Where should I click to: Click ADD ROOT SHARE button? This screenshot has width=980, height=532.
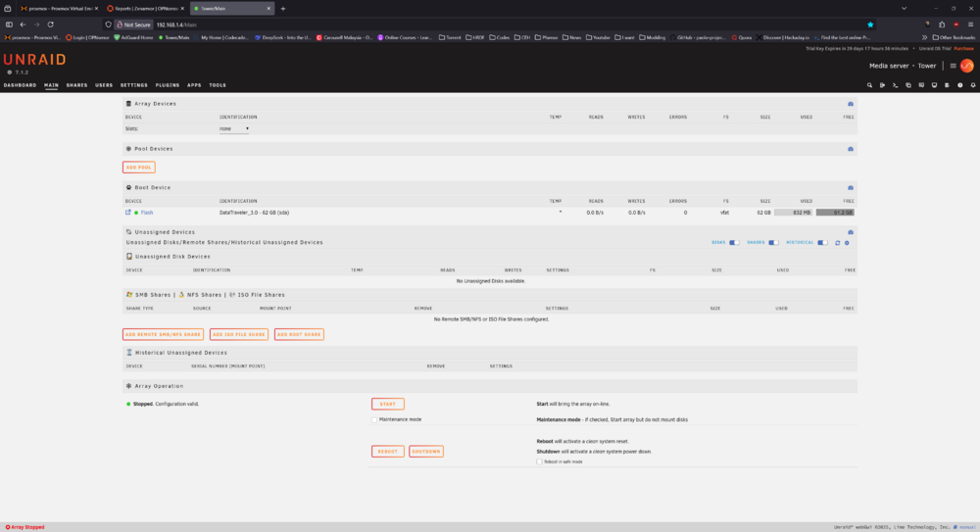pos(299,334)
